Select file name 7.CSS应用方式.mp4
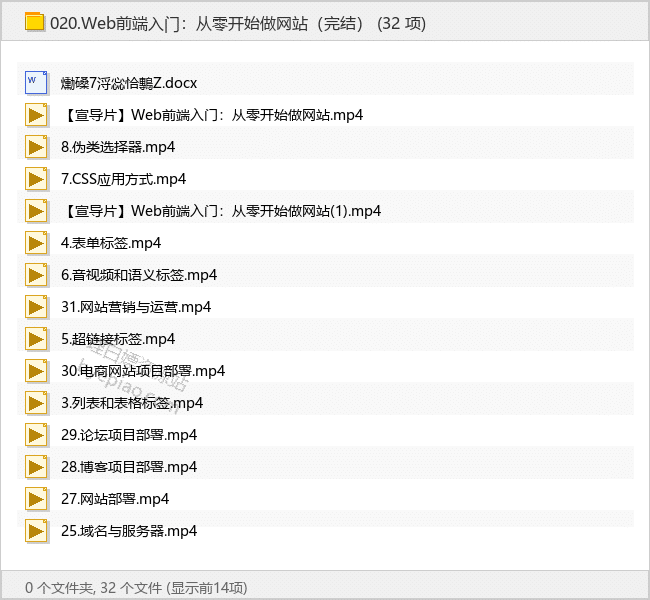 click(x=124, y=179)
